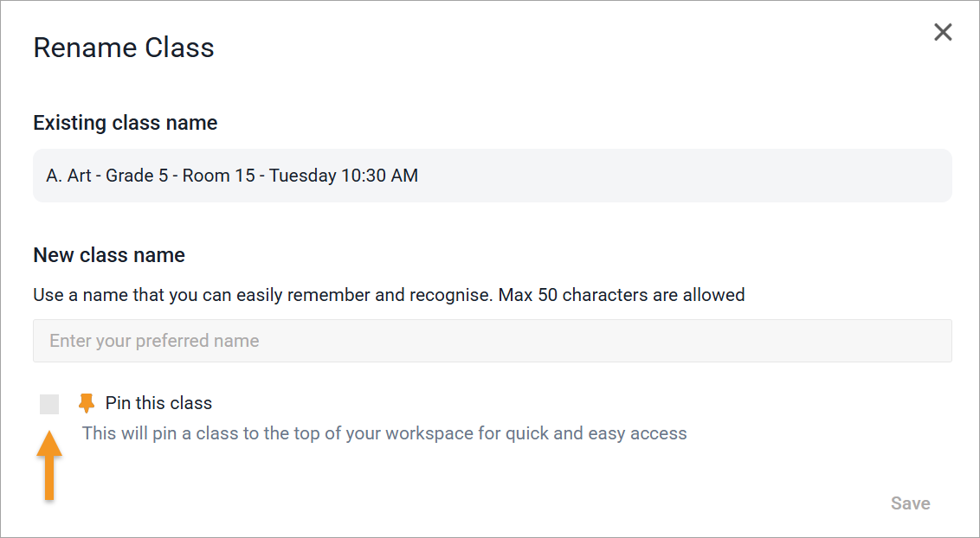
Task: Click 'Tuesday 10:30 AM' in existing name
Action: [344, 176]
